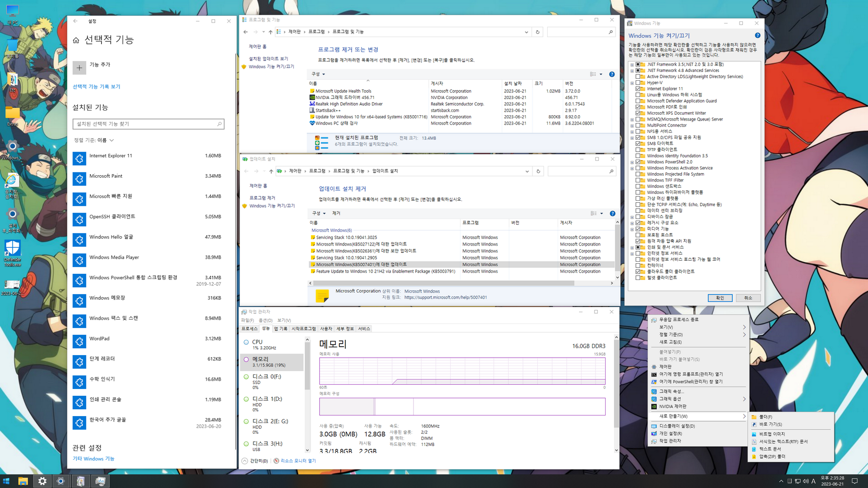
Task: Click the 취소 button in Windows 기능 dialog
Action: pos(748,298)
